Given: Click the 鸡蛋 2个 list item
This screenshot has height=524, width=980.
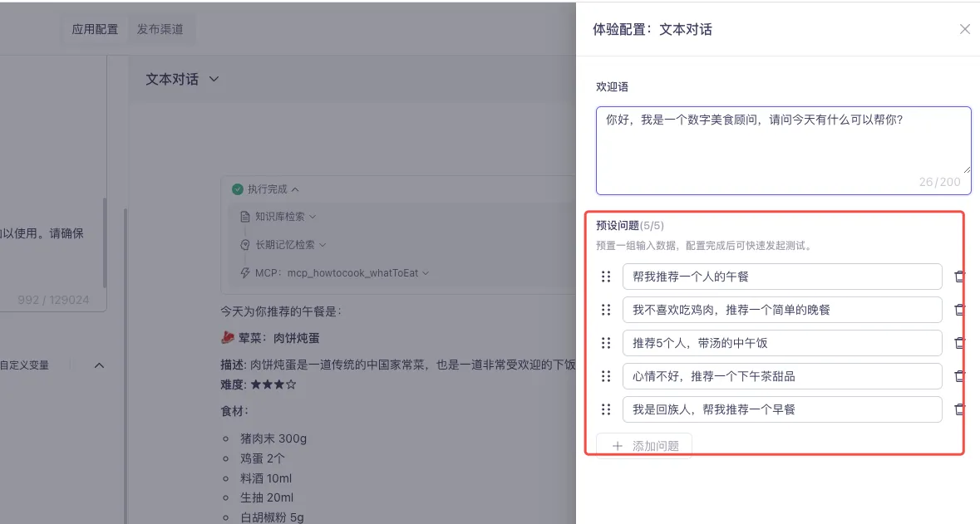Looking at the screenshot, I should 263,458.
